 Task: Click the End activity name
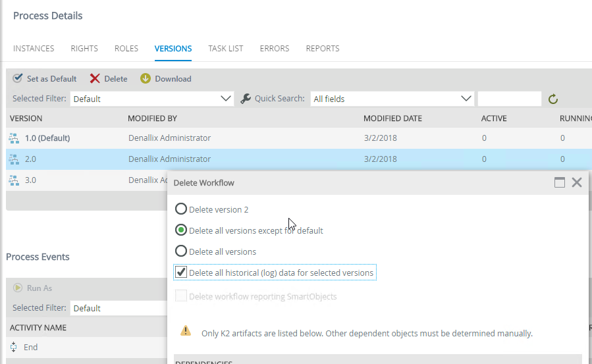coord(30,347)
